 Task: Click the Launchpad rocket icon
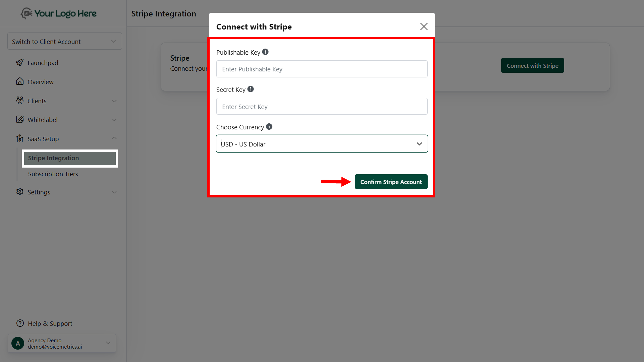[20, 63]
